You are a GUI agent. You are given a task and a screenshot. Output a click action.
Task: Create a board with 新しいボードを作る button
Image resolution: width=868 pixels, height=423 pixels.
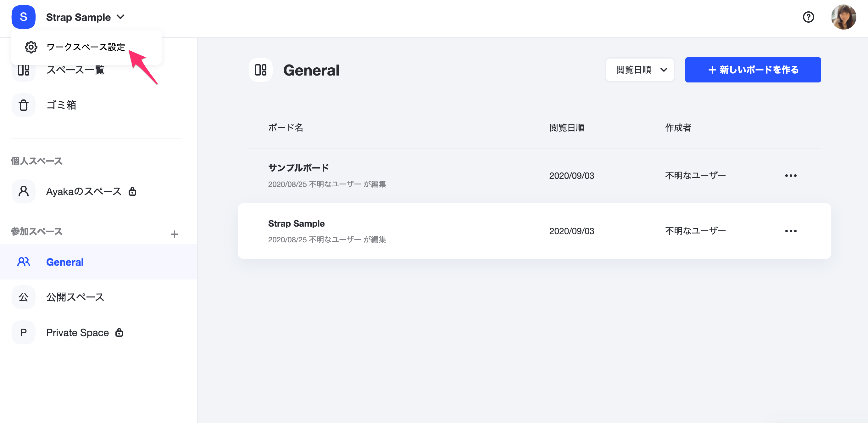pyautogui.click(x=753, y=70)
